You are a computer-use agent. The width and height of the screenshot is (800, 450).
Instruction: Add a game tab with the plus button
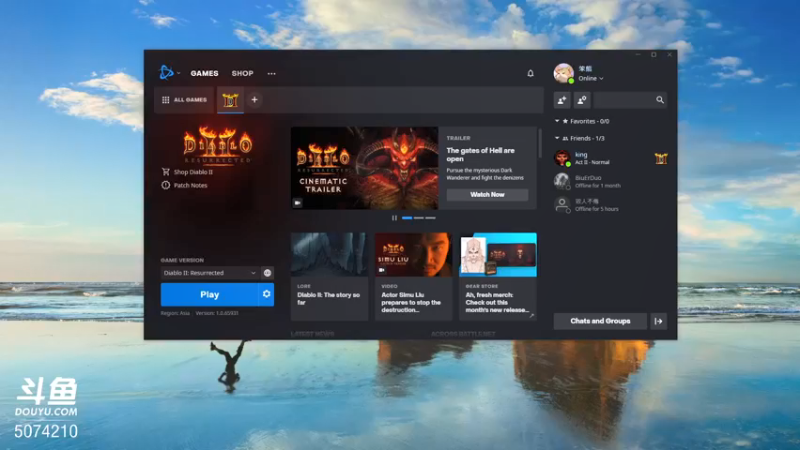click(254, 100)
